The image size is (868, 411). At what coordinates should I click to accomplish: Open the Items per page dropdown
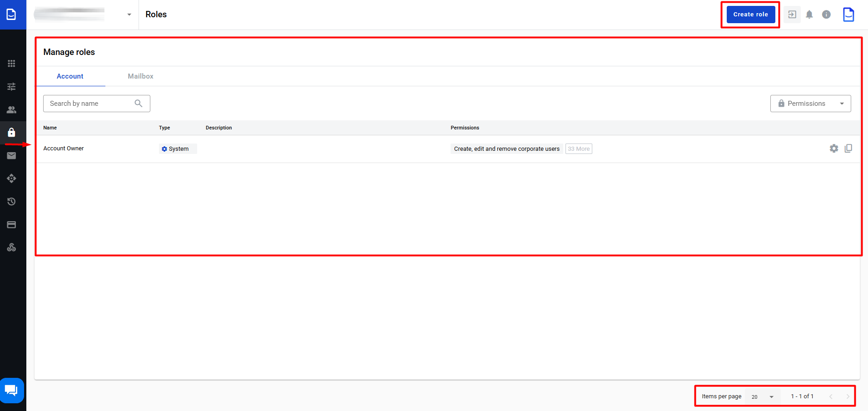pyautogui.click(x=763, y=396)
